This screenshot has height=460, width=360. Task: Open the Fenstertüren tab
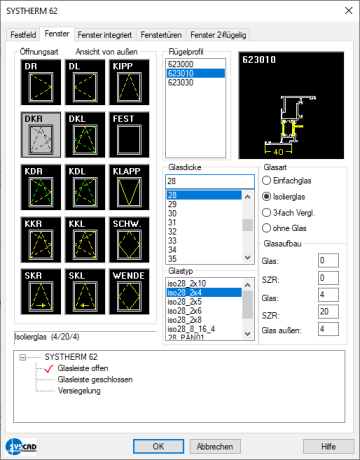coord(161,35)
